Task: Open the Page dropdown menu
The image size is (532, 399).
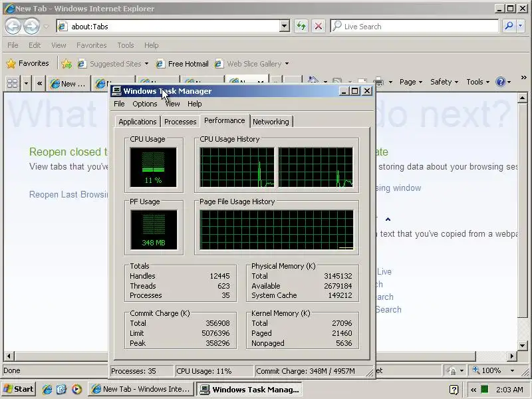Action: (x=411, y=82)
